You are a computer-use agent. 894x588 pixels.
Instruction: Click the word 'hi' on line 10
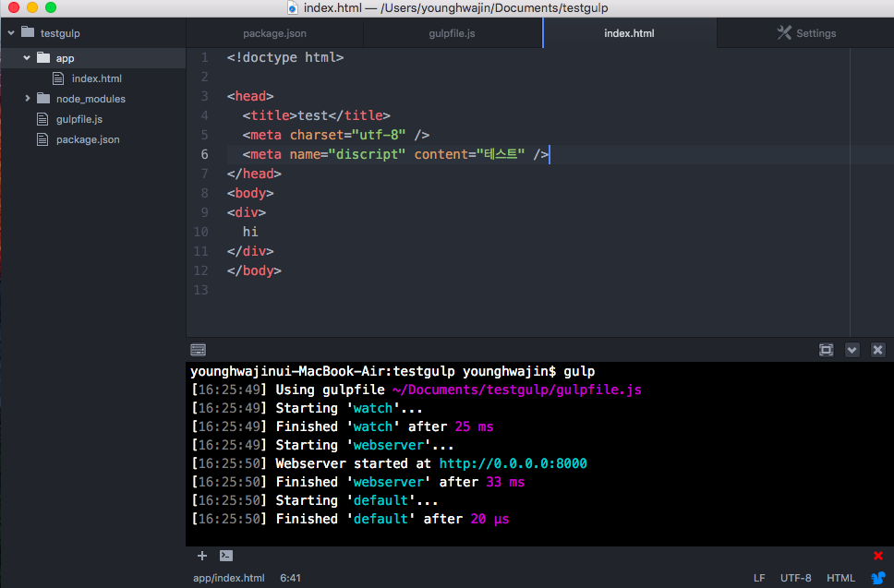click(x=250, y=232)
